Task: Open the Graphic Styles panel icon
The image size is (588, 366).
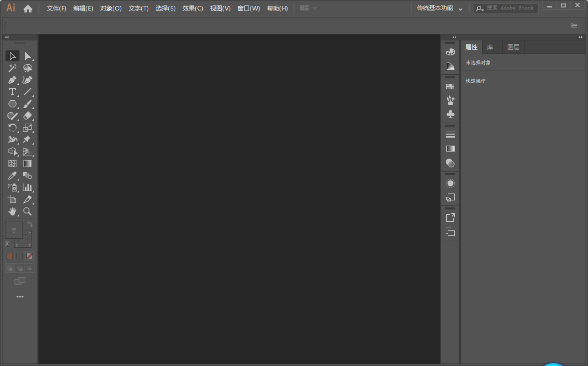Action: click(450, 197)
